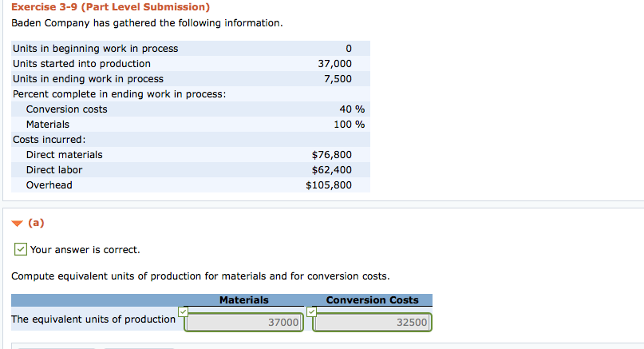Image resolution: width=644 pixels, height=349 pixels.
Task: Click the 7,500 ending work in process value
Action: click(338, 79)
